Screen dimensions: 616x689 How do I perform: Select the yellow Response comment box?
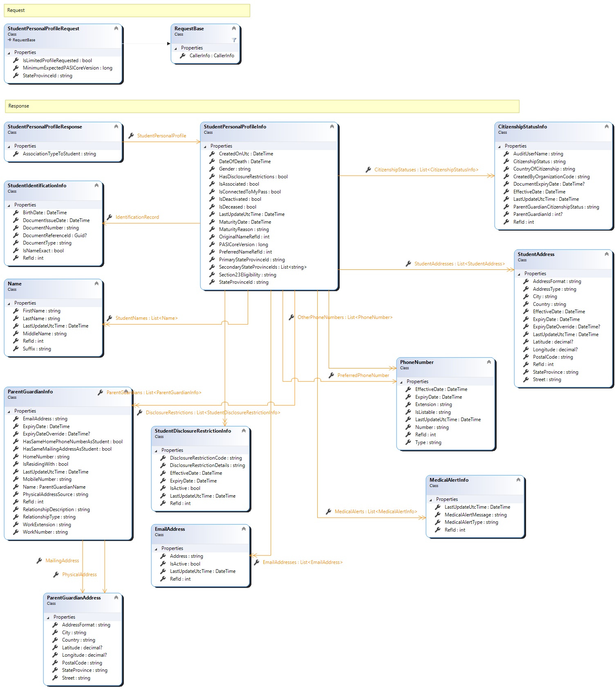pyautogui.click(x=262, y=106)
